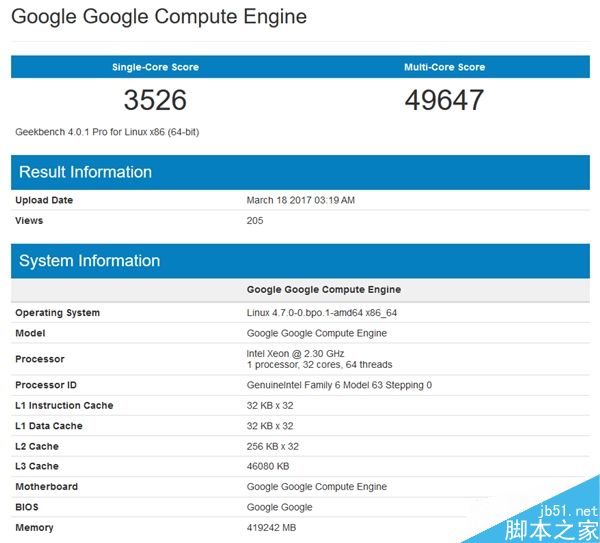Click the Linux 4.7.0 kernel version value
The width and height of the screenshot is (600, 543).
329,313
